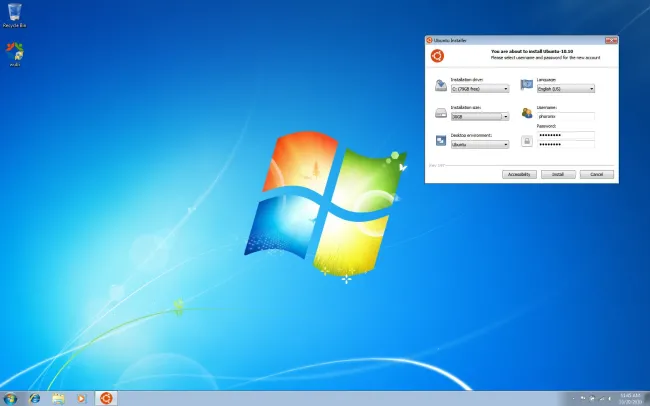
Task: Open the Windows Start menu orb
Action: 10,399
